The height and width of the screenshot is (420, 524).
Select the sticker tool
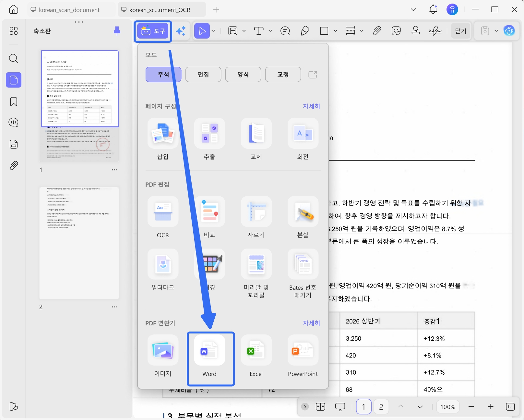coord(396,31)
